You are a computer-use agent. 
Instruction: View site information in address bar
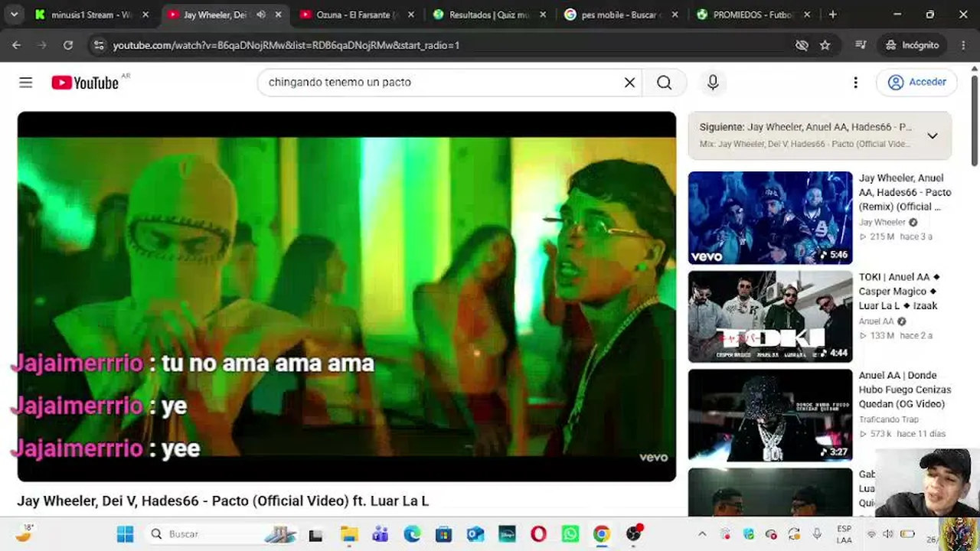98,45
